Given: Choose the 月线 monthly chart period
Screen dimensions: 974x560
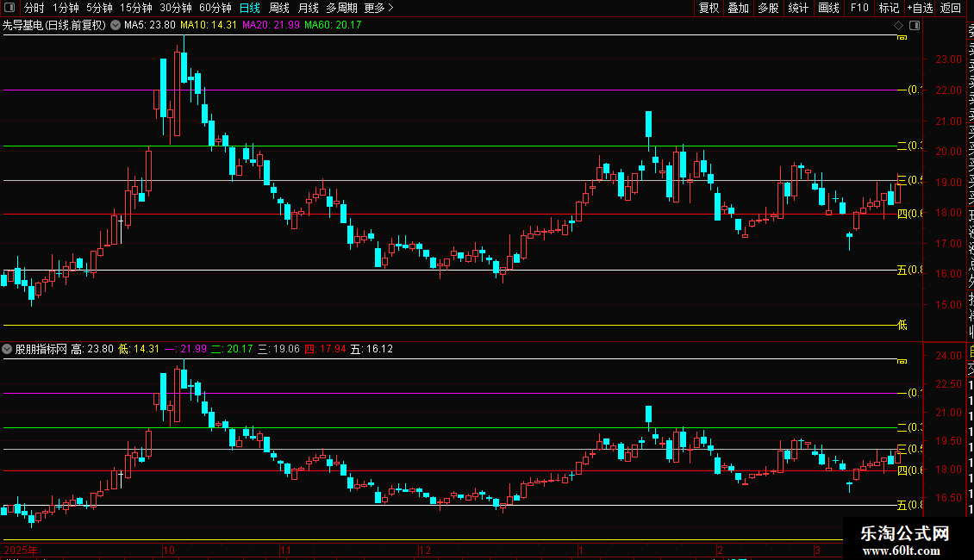Looking at the screenshot, I should [x=308, y=8].
